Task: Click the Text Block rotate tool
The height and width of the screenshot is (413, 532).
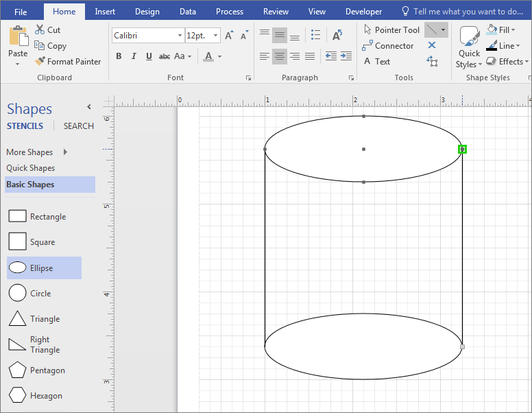Action: click(432, 61)
